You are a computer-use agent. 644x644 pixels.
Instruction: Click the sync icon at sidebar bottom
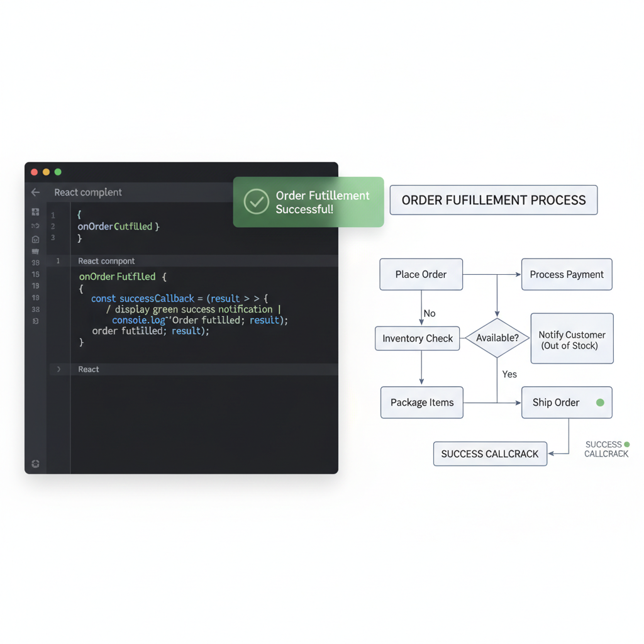tap(36, 464)
